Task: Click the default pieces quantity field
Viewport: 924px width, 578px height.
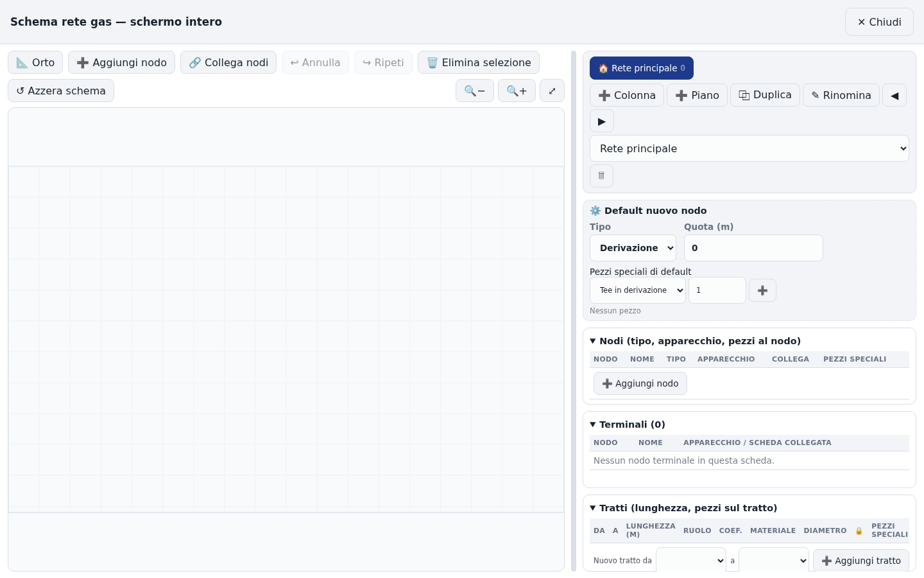Action: pos(717,290)
